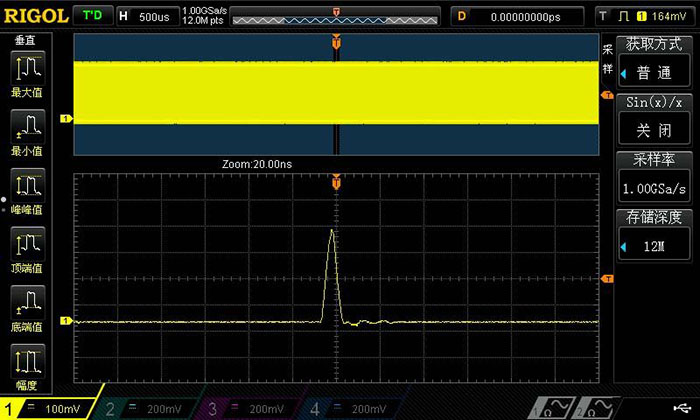Select the 最大值 (maximum) measurement icon
The width and height of the screenshot is (700, 420).
27,75
